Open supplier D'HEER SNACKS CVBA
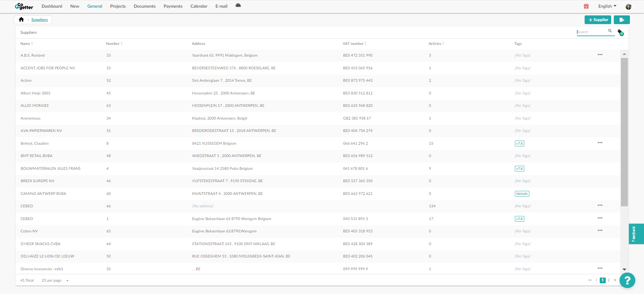The height and width of the screenshot is (294, 644). point(41,244)
